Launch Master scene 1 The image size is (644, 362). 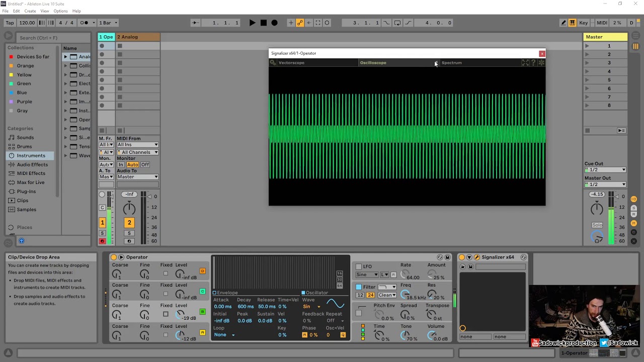(x=587, y=46)
